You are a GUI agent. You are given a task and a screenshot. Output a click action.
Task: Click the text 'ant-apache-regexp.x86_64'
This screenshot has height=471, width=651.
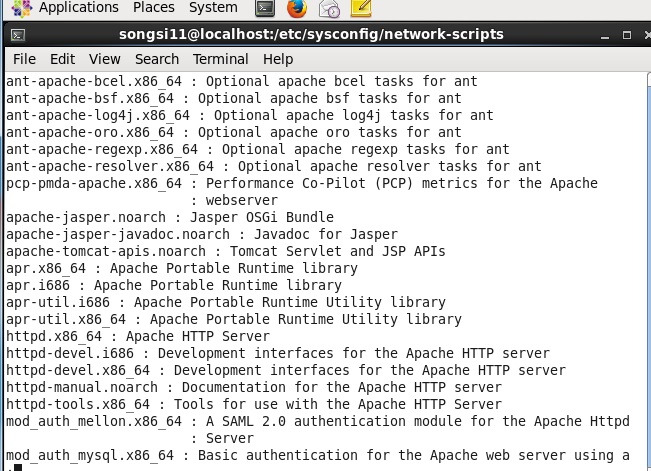pos(102,150)
